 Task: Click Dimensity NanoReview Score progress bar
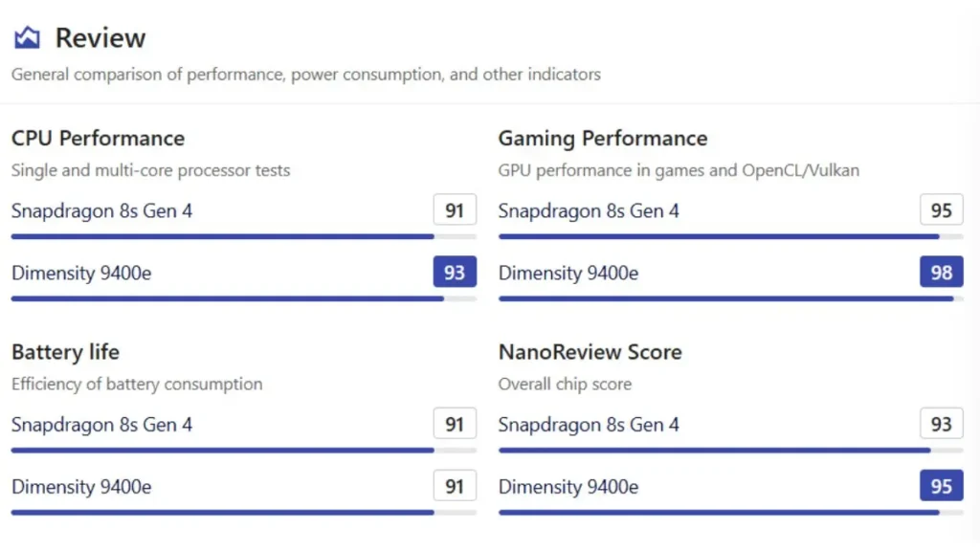[718, 512]
